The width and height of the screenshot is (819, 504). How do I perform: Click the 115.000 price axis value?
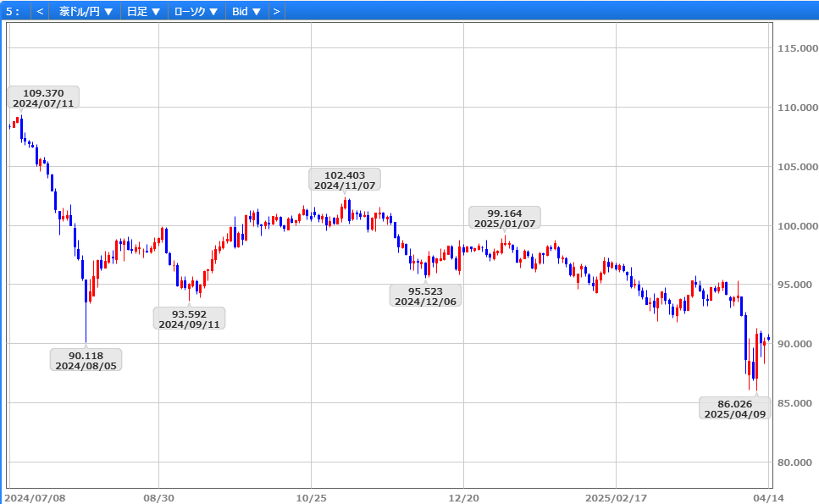point(798,48)
